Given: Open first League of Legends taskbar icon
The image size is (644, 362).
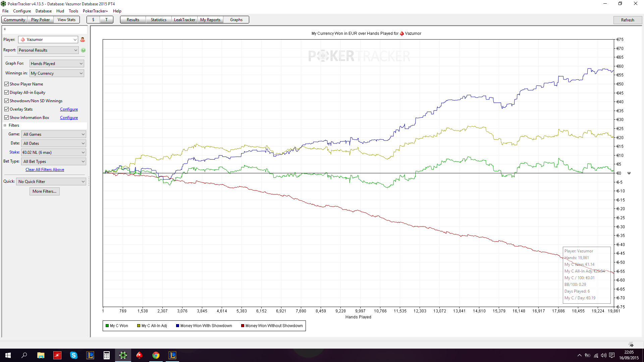Looking at the screenshot, I should (90, 355).
